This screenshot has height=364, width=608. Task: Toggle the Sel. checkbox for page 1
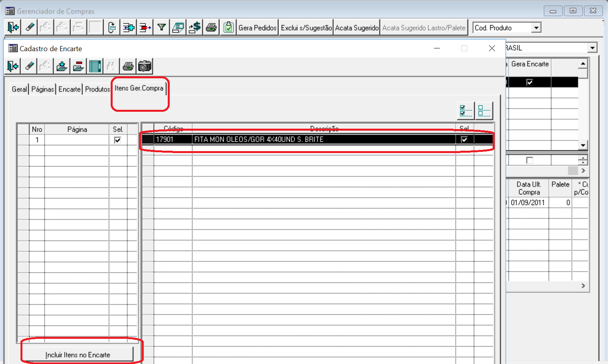117,140
